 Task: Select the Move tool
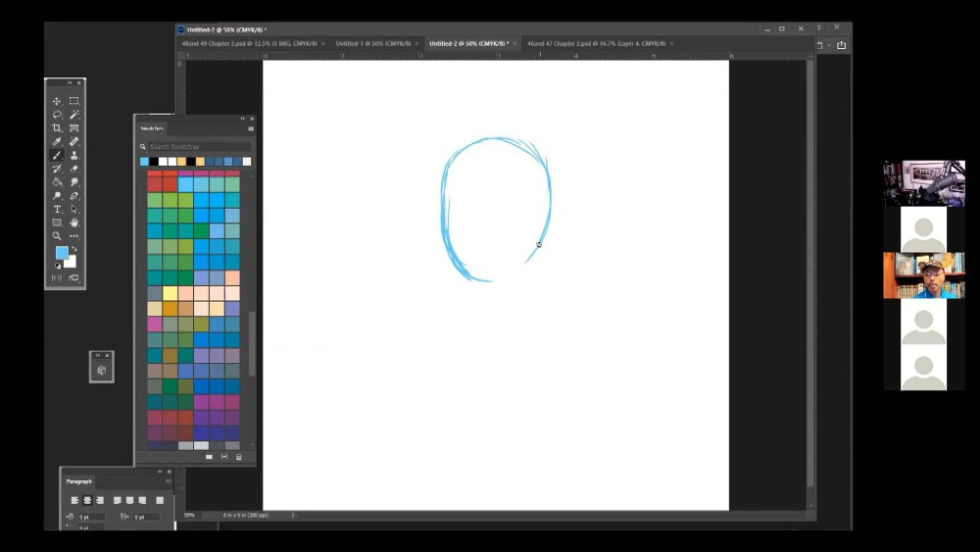click(x=57, y=101)
